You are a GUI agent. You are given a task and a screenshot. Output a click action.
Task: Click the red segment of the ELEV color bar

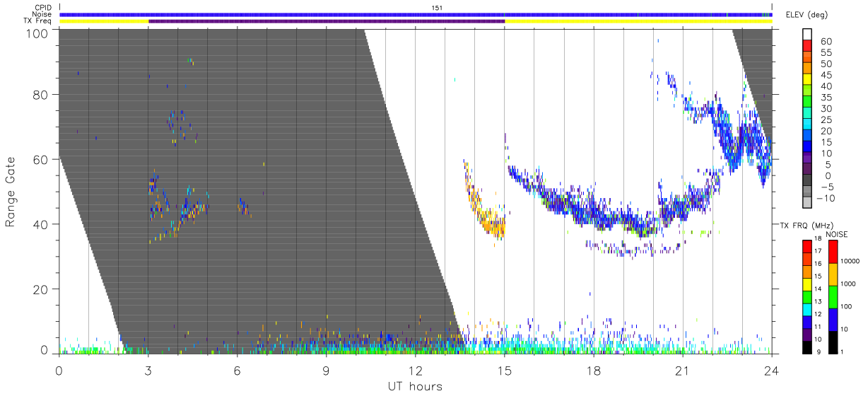pos(808,45)
